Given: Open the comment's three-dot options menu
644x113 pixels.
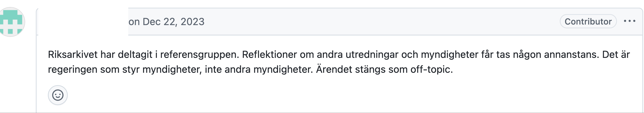Looking at the screenshot, I should [629, 21].
